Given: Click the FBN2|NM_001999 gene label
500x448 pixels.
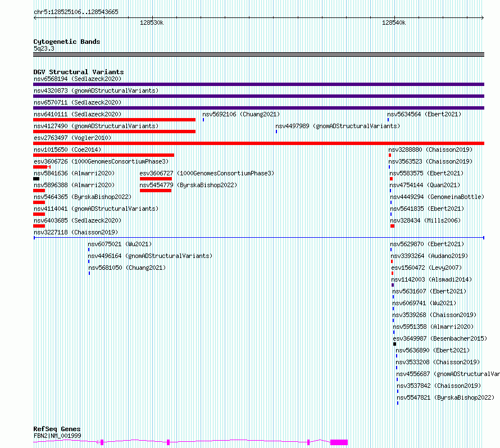Looking at the screenshot, I should pyautogui.click(x=57, y=436).
